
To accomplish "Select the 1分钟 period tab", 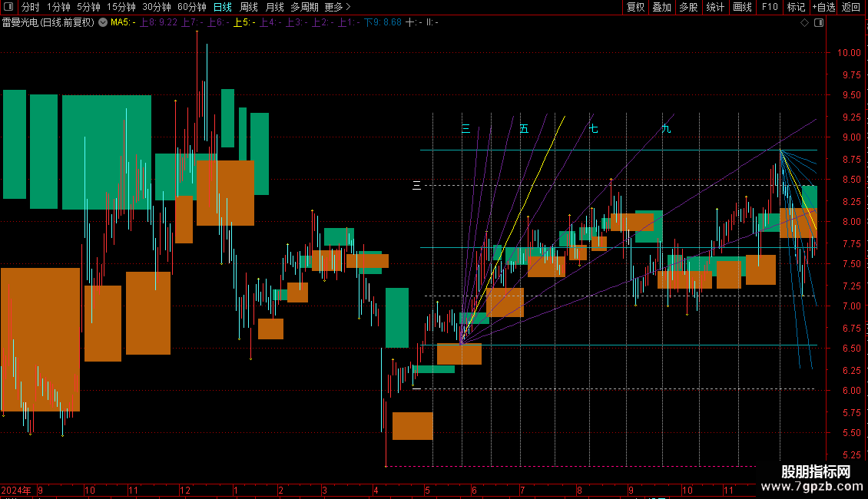I will pos(58,7).
